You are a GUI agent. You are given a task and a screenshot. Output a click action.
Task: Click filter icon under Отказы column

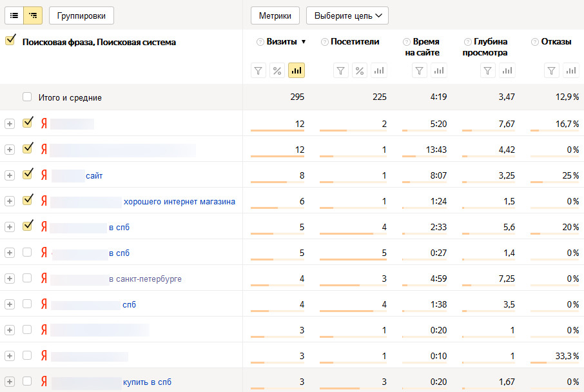coord(552,70)
